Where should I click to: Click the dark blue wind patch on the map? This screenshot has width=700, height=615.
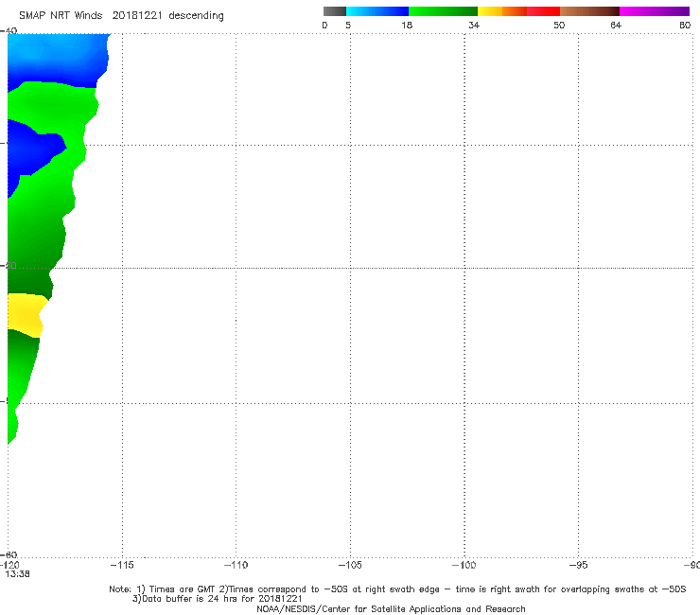click(31, 151)
